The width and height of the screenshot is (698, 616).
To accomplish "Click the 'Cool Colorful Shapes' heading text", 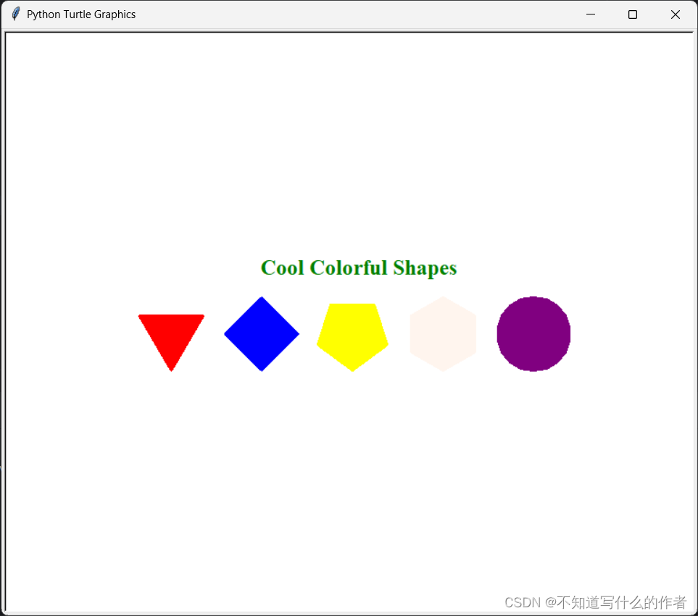I will 359,268.
